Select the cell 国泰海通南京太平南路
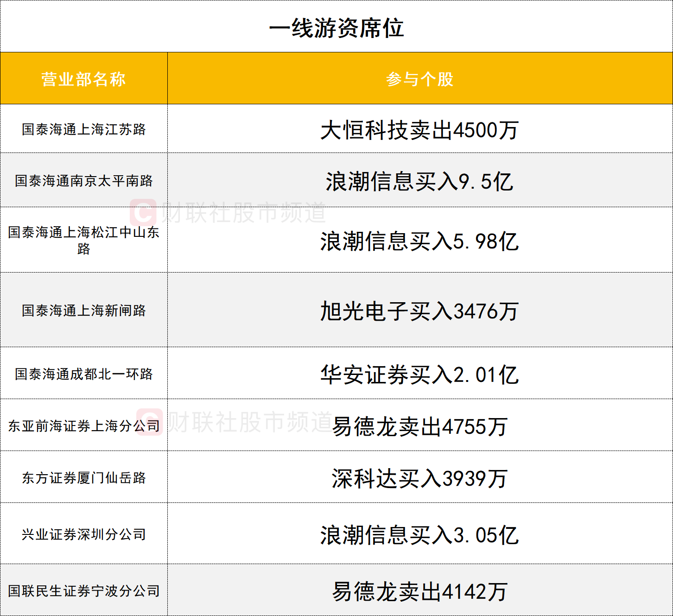This screenshot has height=616, width=673. (x=84, y=180)
